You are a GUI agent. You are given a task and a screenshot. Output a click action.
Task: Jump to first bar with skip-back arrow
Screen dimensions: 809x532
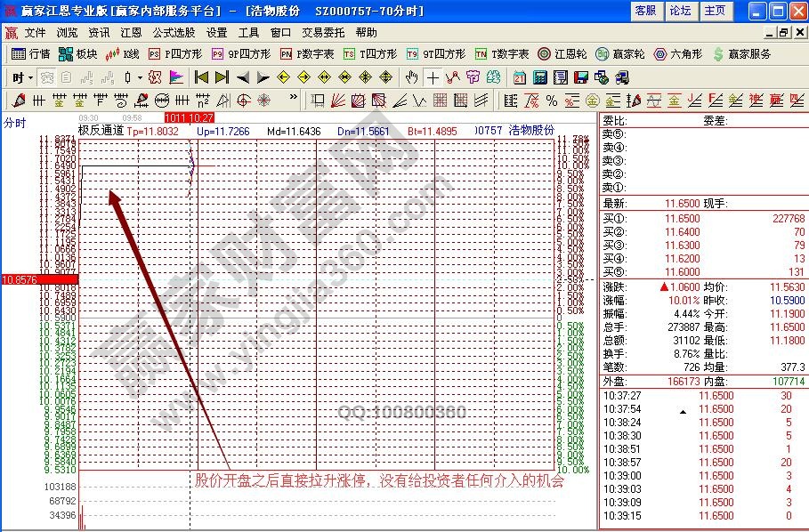(201, 77)
